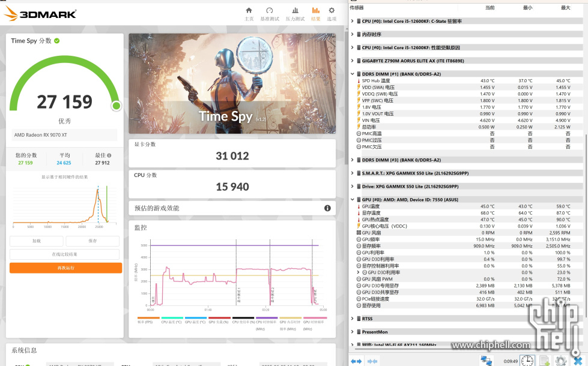Image resolution: width=588 pixels, height=366 pixels.
Task: Select the 显存使用 sensor row
Action: tap(465, 305)
